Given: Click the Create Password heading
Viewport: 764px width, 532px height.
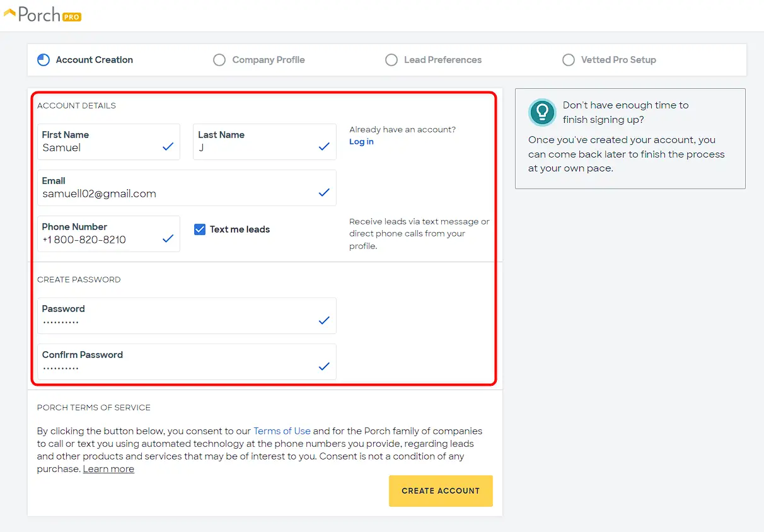Looking at the screenshot, I should pyautogui.click(x=79, y=280).
